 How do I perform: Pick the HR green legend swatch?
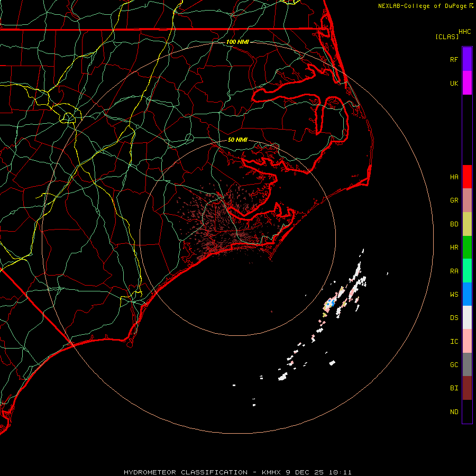[x=467, y=248]
